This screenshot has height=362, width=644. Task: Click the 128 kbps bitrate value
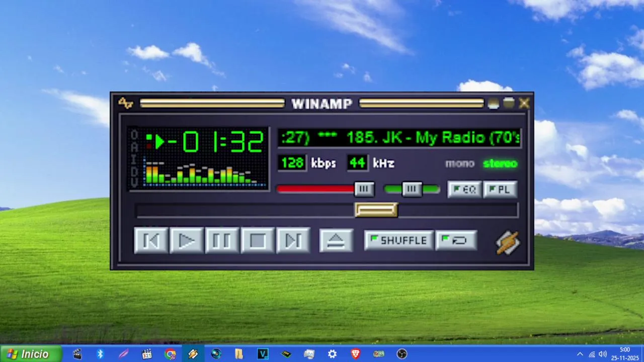tap(292, 163)
